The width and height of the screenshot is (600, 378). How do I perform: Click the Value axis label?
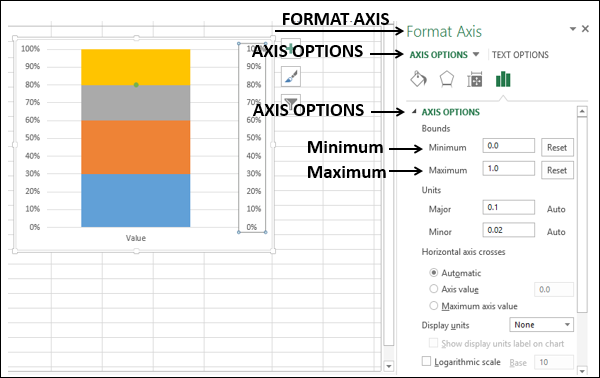[x=136, y=238]
